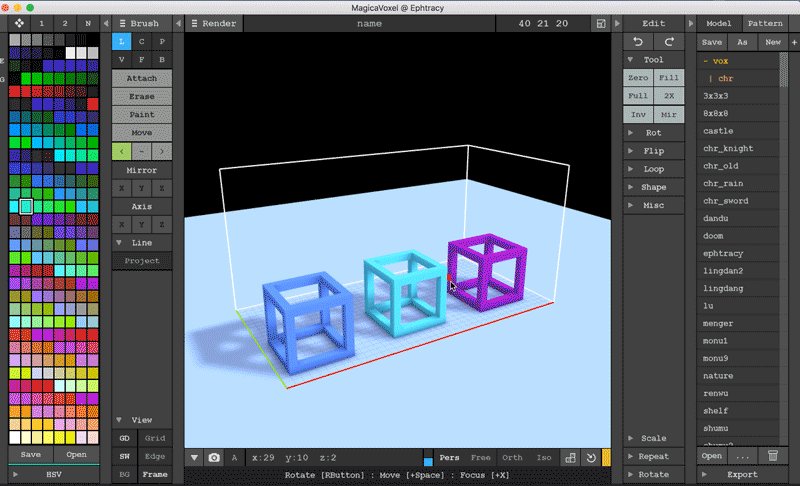This screenshot has height=486, width=800.
Task: Click the palette move arrows icon
Action: point(19,23)
